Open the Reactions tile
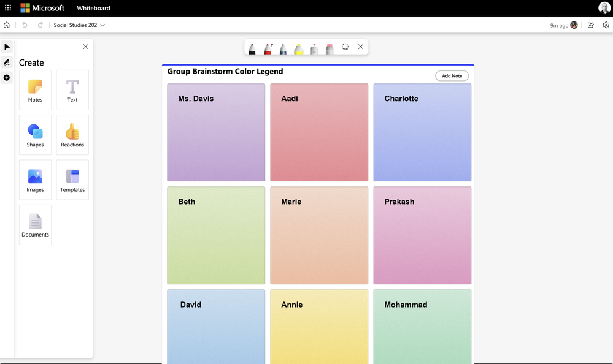This screenshot has width=613, height=364. 72,135
